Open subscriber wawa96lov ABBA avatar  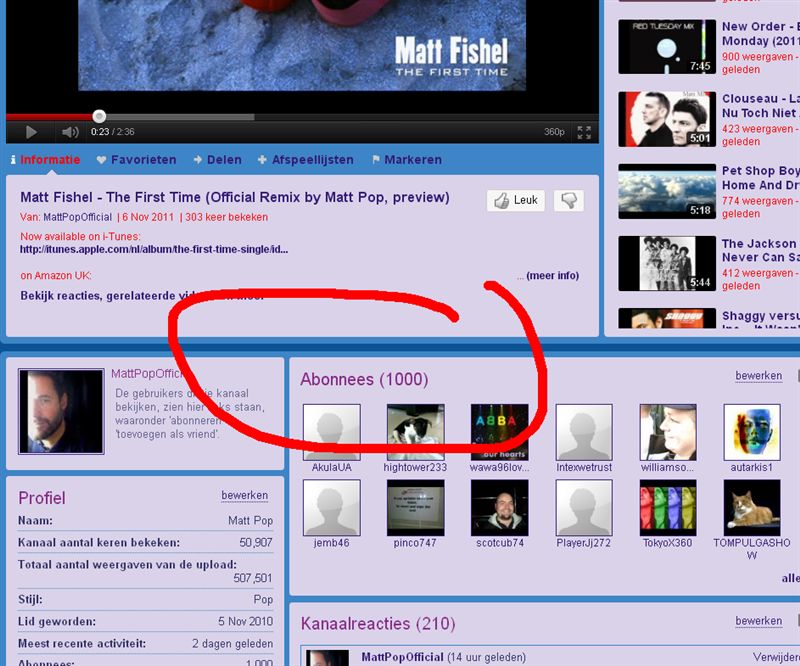pos(499,432)
